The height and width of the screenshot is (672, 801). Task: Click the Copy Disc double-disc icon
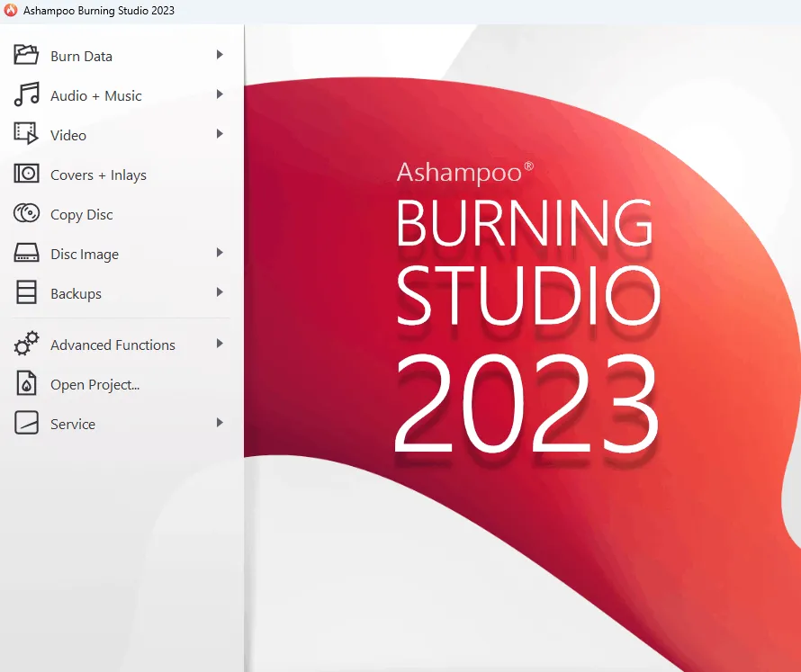26,214
